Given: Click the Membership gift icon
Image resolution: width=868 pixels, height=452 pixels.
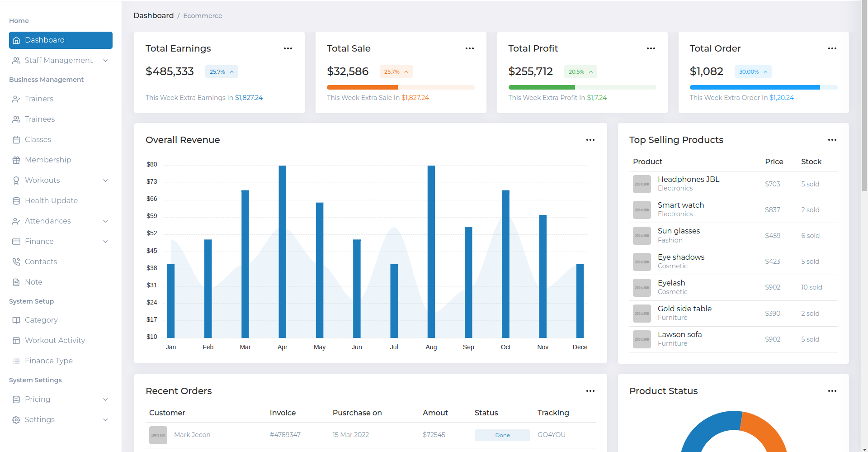Looking at the screenshot, I should tap(16, 160).
